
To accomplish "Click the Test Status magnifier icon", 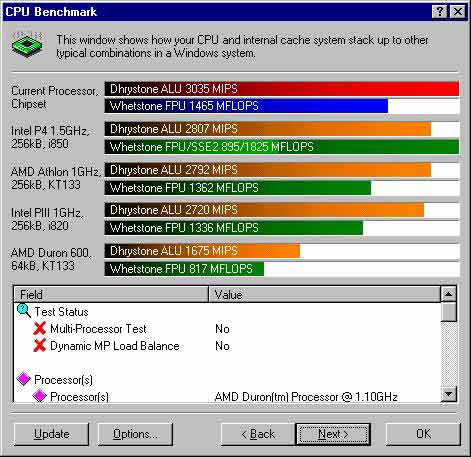I will tap(24, 311).
